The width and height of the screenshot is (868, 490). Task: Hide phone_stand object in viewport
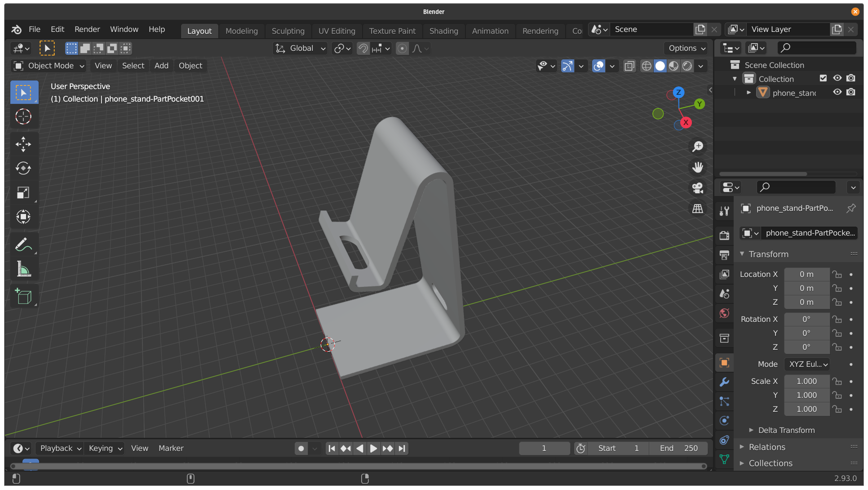coord(837,92)
